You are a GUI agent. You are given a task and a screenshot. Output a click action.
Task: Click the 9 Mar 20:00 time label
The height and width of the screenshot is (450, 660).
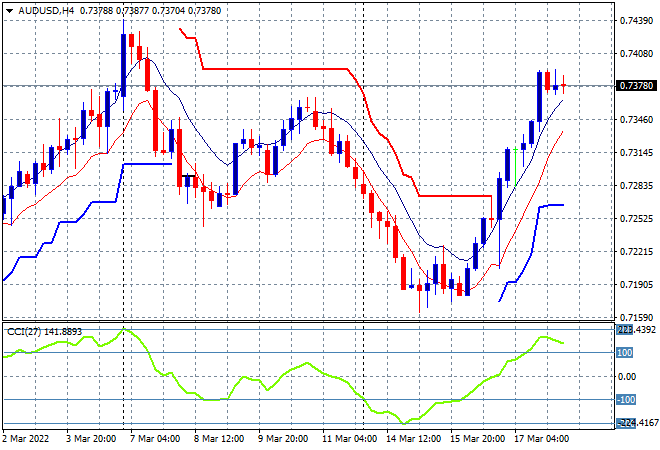pos(282,439)
